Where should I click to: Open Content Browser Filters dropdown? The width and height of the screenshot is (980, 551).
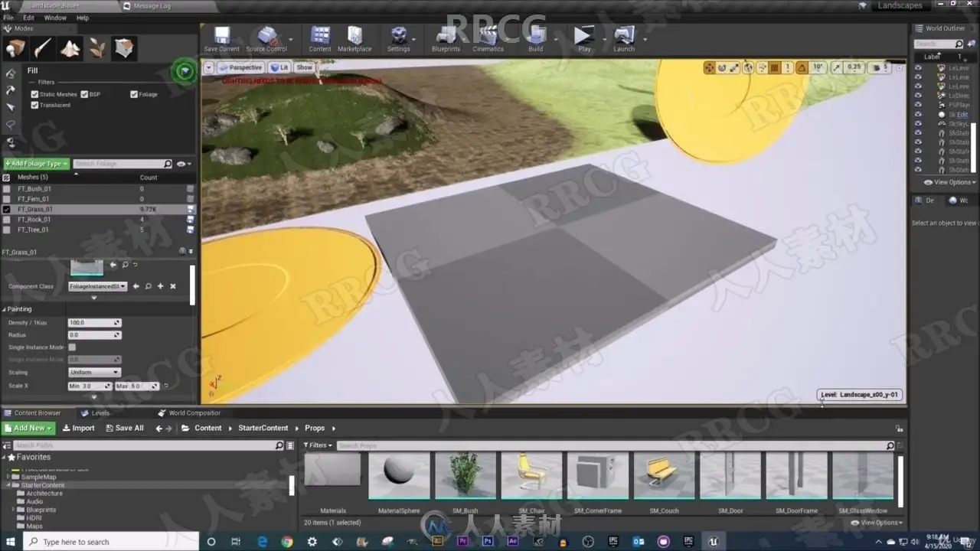coord(318,445)
